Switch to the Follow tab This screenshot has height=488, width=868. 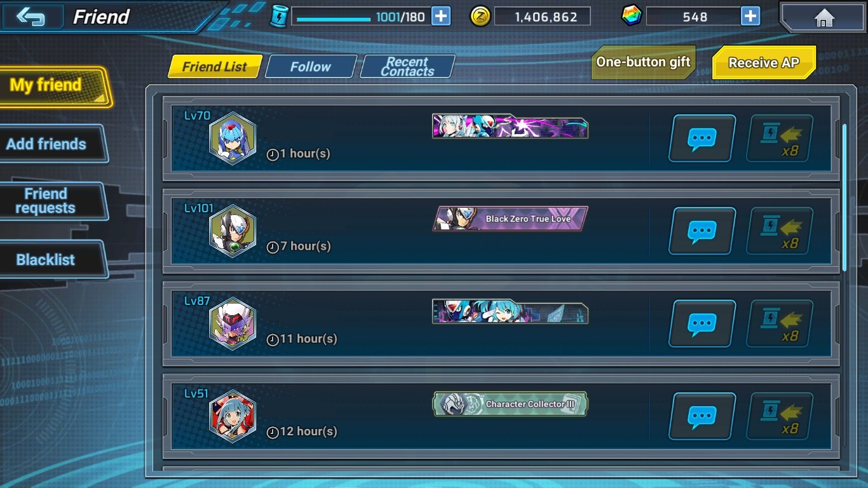(x=311, y=67)
